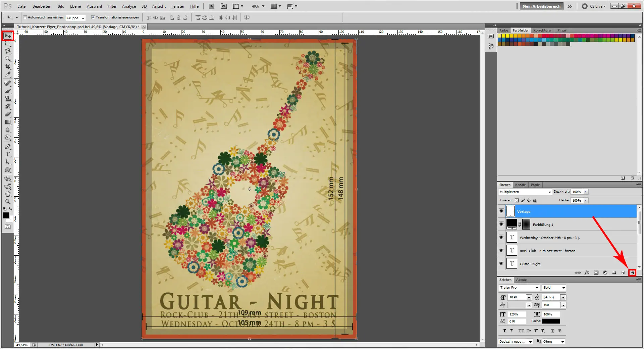Select the Horizontal Type tool
Image resolution: width=644 pixels, height=349 pixels.
(8, 154)
